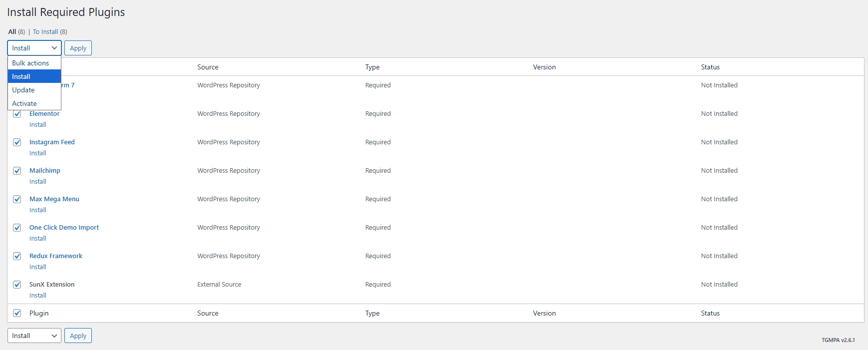The width and height of the screenshot is (868, 350).
Task: Open the bottom bulk actions Install dropdown
Action: (34, 336)
